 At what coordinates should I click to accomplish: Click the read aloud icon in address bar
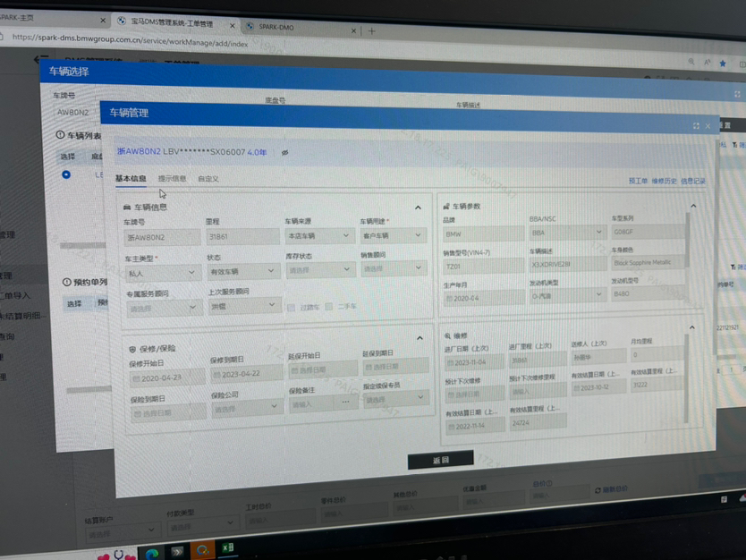708,63
